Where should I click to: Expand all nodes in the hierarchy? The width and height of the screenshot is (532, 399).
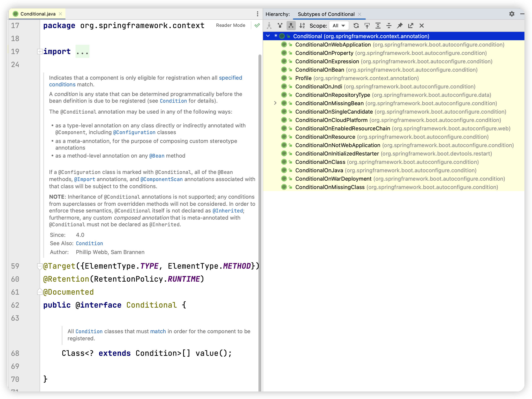coord(378,26)
